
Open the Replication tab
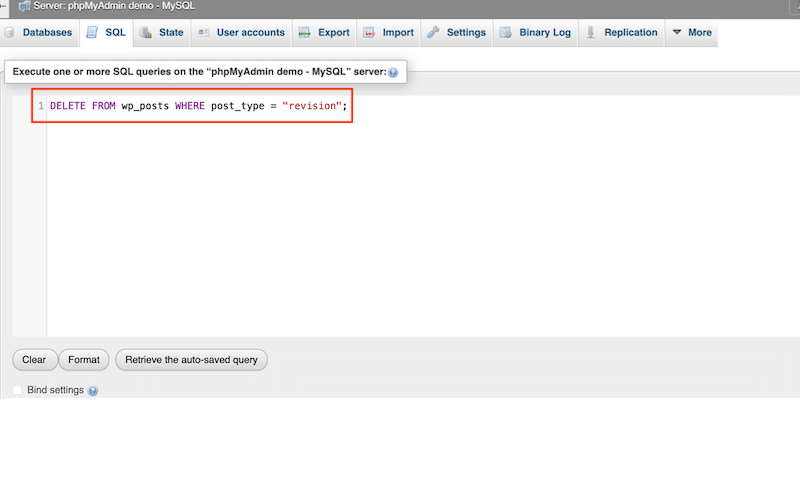[621, 33]
